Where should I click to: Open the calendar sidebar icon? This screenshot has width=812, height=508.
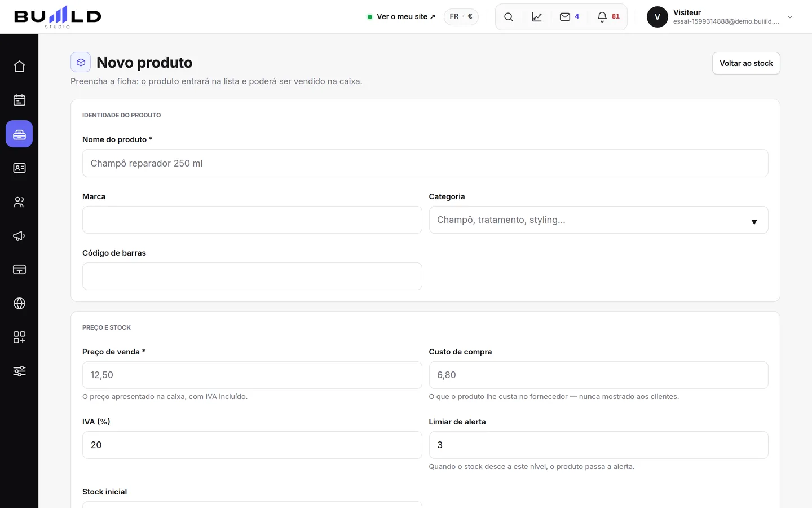coord(19,100)
